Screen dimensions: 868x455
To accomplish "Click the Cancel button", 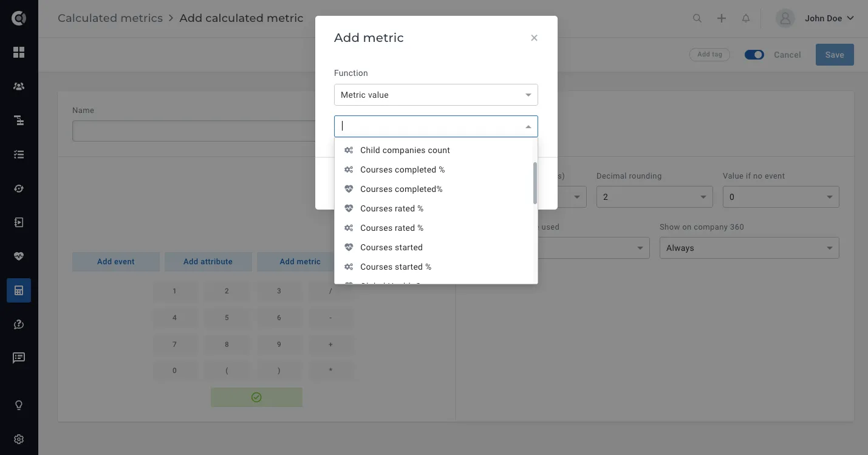I will coord(787,55).
